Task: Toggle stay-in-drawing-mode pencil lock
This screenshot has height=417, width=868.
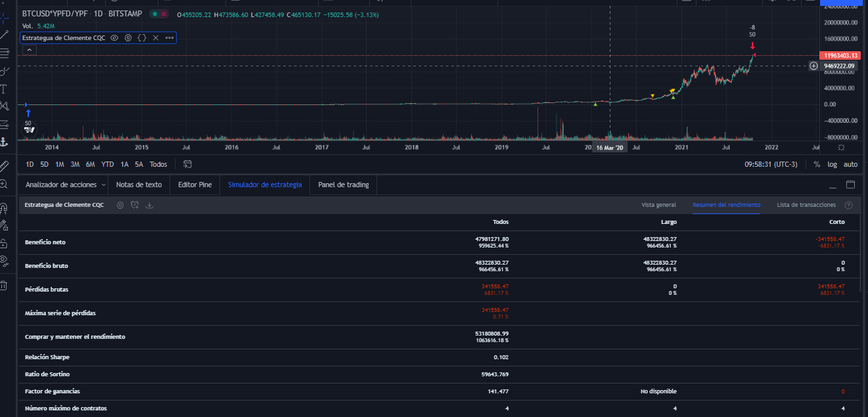Action: [3, 226]
